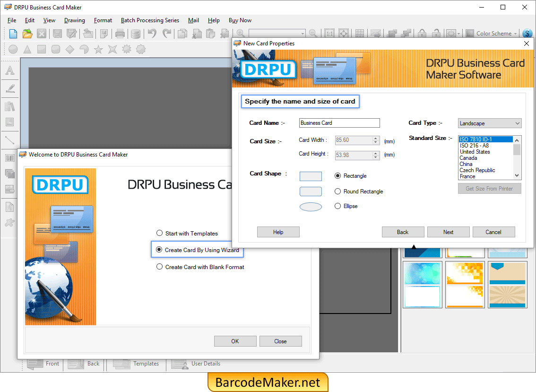This screenshot has height=392, width=536.
Task: Click the Redo arrow icon
Action: click(x=167, y=34)
